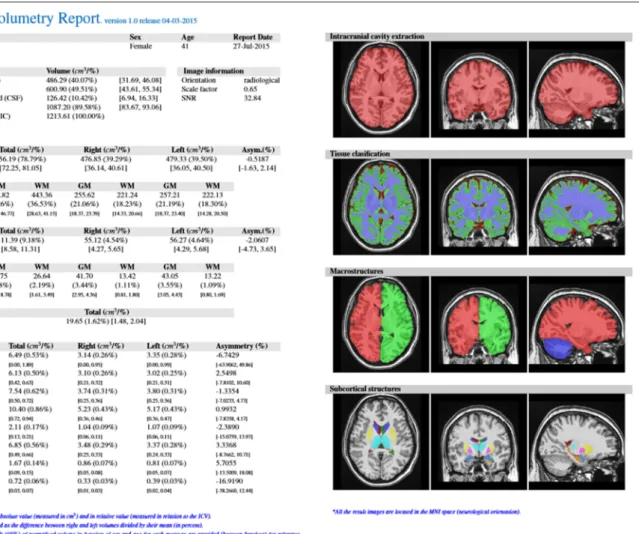Click the 'olumetry Report' title text

click(x=50, y=19)
